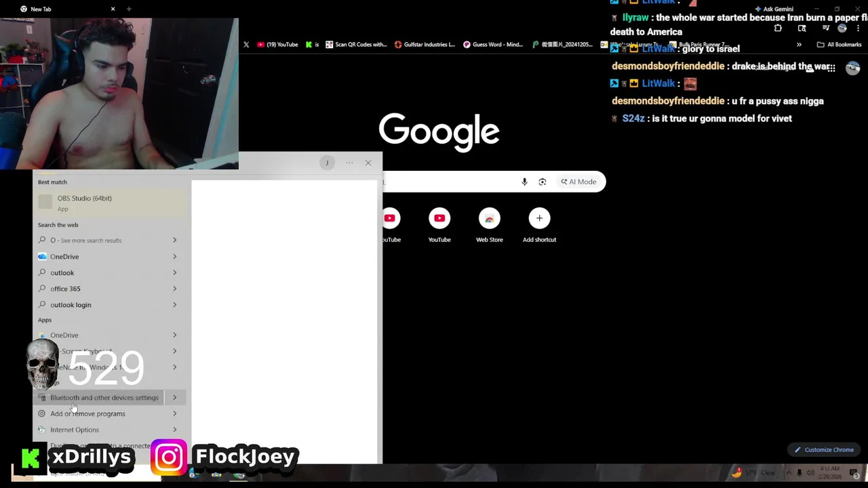
Task: Open the X bookmark in bookmarks bar
Action: (x=246, y=45)
